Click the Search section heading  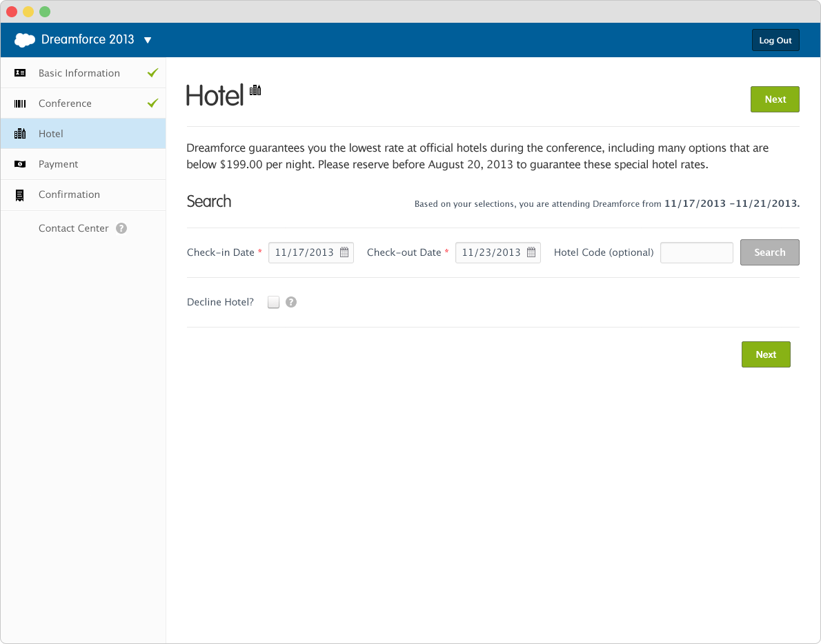pyautogui.click(x=209, y=201)
